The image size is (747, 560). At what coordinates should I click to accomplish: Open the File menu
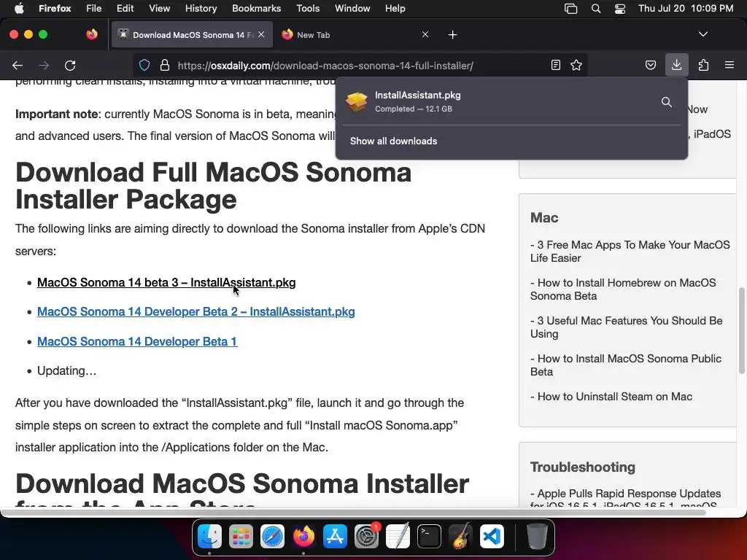[94, 8]
